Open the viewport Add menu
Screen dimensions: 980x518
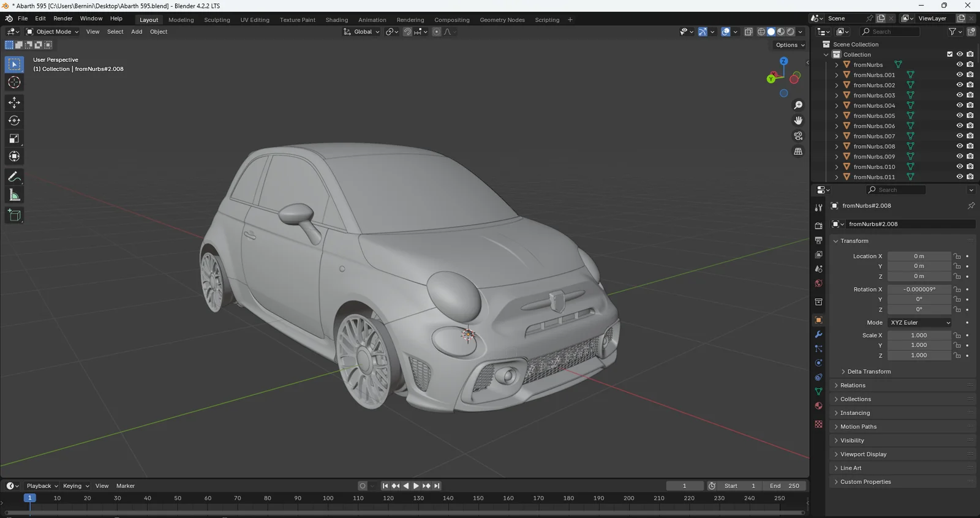(x=137, y=32)
